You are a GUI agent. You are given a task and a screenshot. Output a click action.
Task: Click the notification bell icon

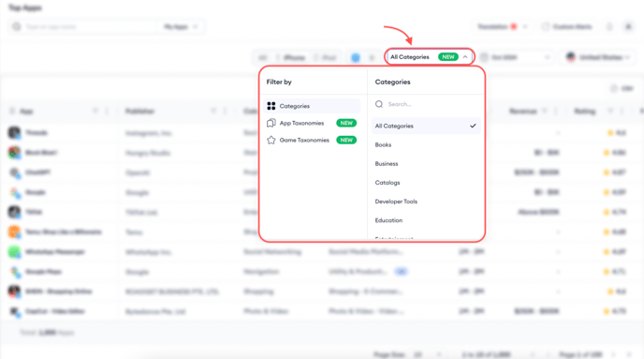tap(609, 27)
